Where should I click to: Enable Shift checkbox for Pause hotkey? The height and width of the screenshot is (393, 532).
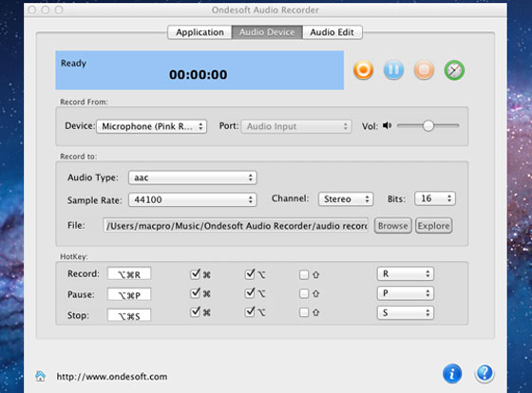pyautogui.click(x=304, y=293)
